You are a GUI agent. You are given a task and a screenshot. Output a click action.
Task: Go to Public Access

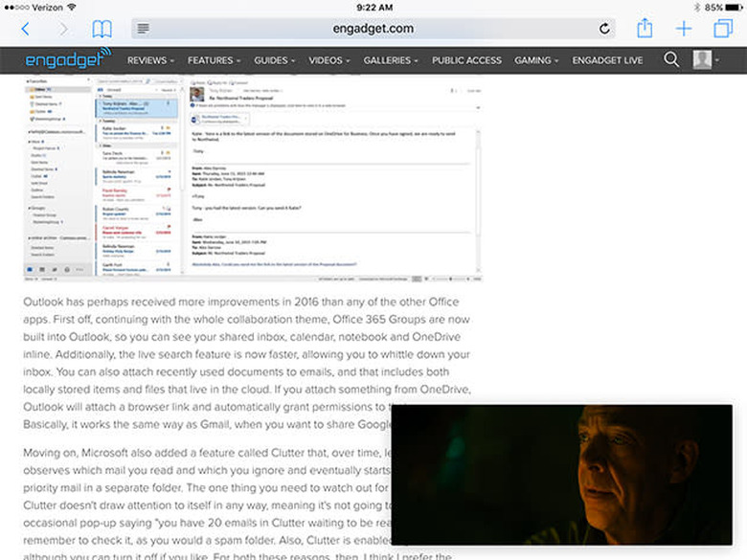tap(466, 60)
